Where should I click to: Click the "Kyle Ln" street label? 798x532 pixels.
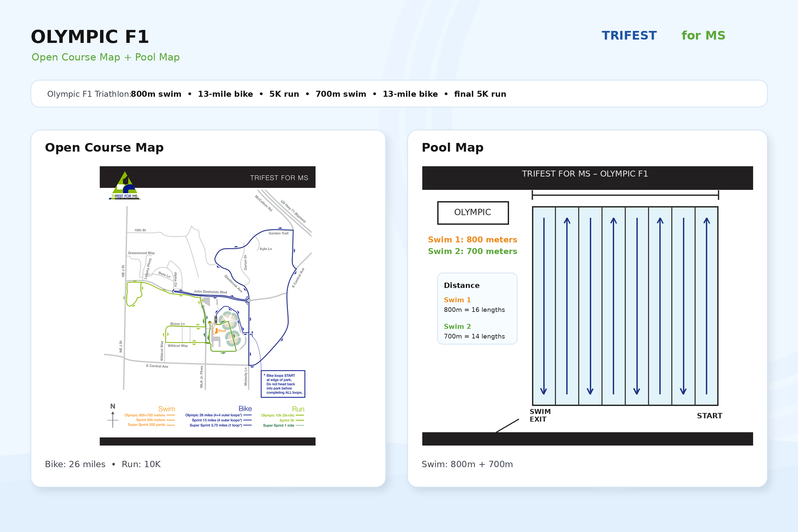(266, 249)
